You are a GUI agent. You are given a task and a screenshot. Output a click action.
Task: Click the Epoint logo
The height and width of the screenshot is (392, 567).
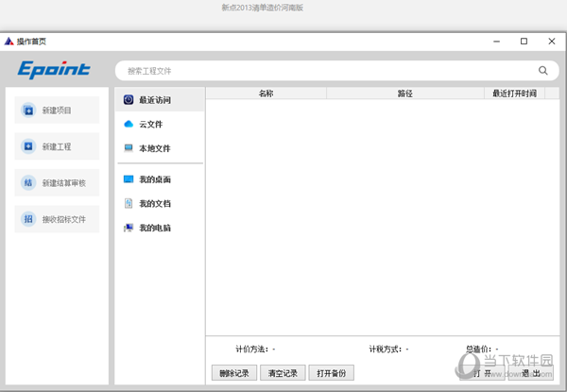coord(54,69)
